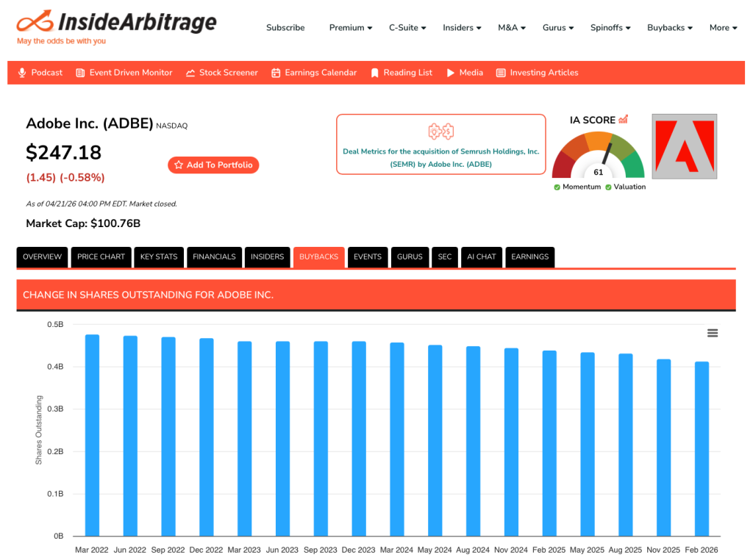
Task: Open the Reading List link
Action: click(x=407, y=73)
